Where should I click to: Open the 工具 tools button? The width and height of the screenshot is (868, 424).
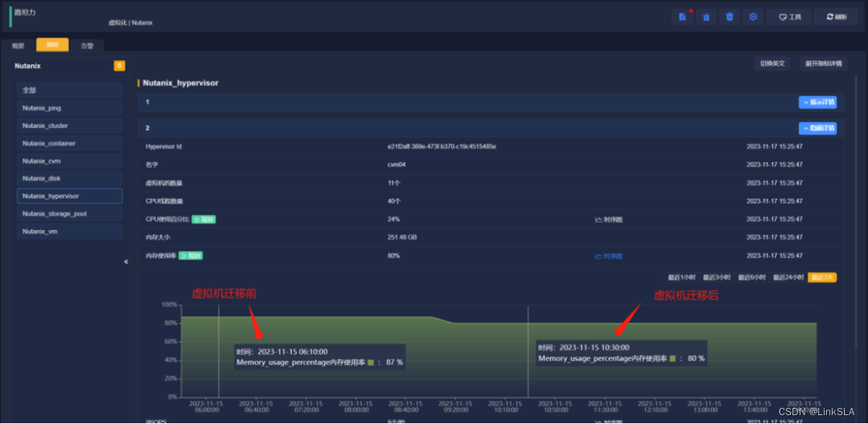coord(789,17)
